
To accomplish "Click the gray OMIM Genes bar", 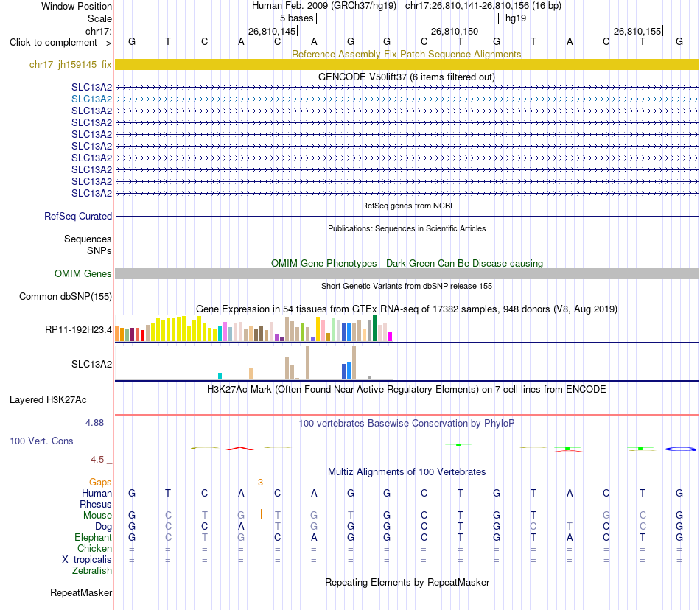I will coord(407,273).
